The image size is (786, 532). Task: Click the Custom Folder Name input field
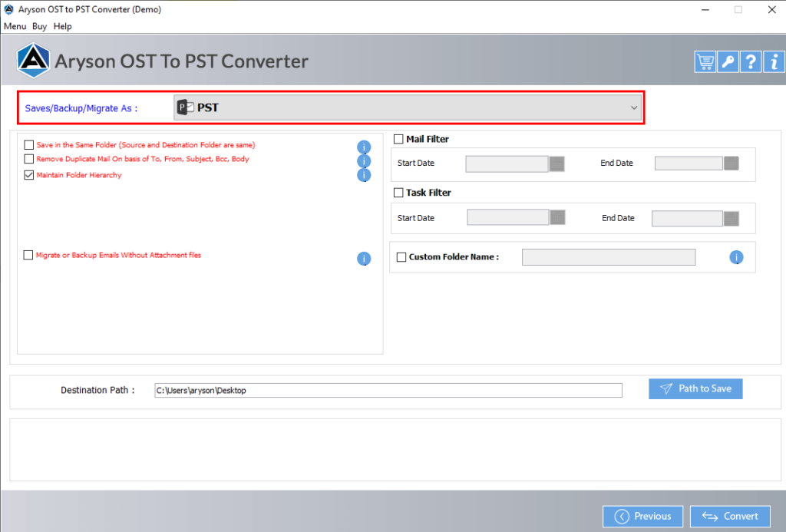coord(609,257)
